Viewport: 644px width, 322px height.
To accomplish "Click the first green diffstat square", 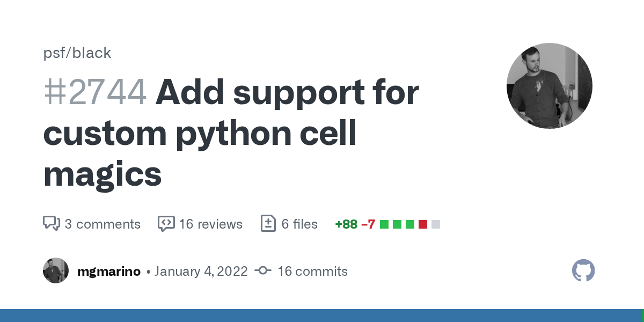I will [x=384, y=224].
